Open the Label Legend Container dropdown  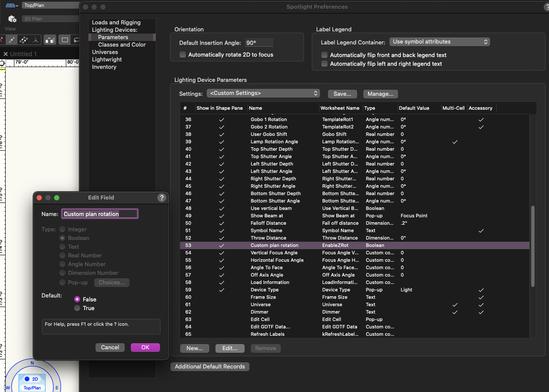pos(439,42)
